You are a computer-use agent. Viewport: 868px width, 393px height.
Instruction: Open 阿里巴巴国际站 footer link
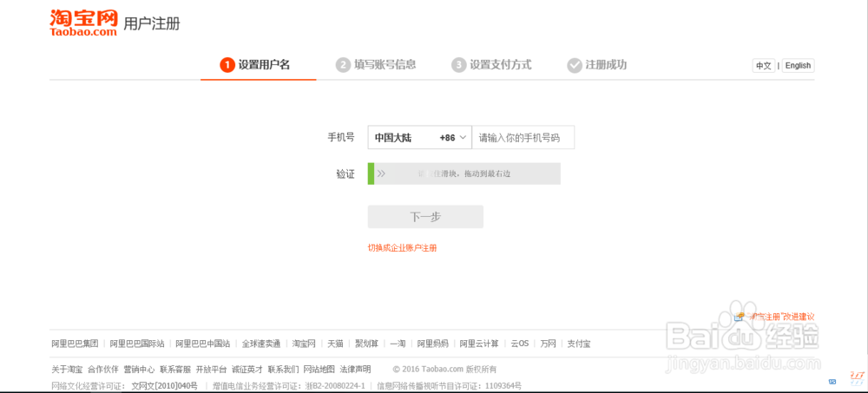[137, 344]
